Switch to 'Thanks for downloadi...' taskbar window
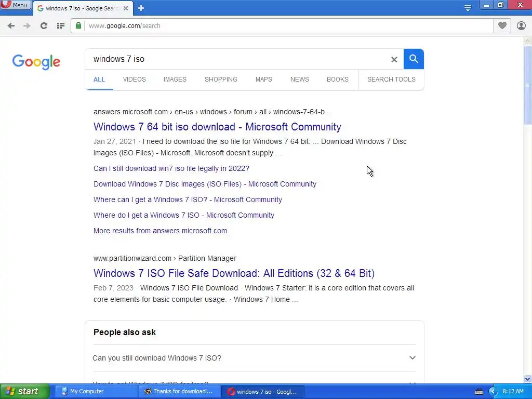 coord(179,392)
